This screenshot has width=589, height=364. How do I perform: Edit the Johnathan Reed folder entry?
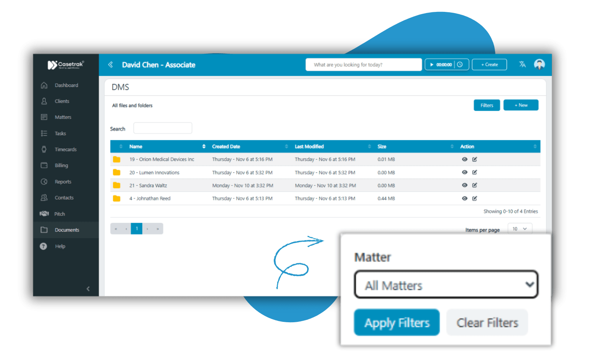click(474, 198)
